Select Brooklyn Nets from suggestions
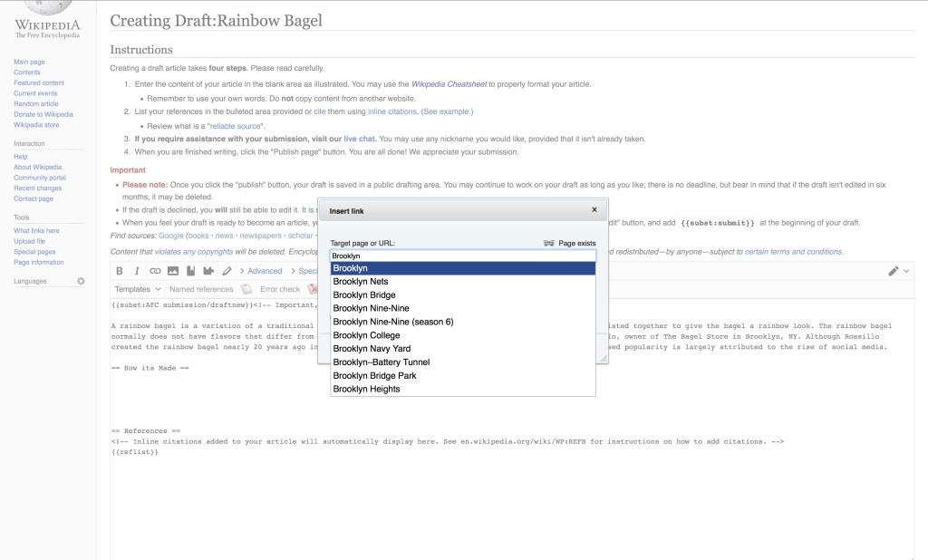This screenshot has width=928, height=560. click(361, 282)
